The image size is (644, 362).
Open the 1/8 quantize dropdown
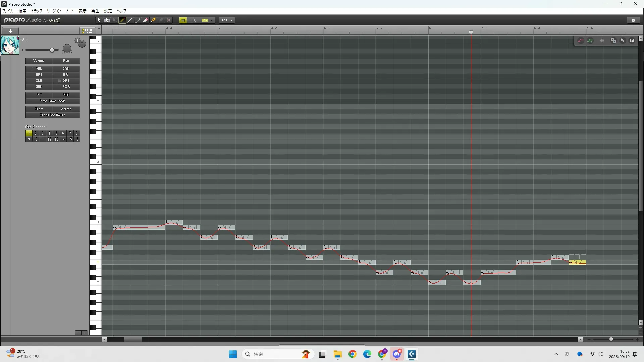tap(212, 20)
